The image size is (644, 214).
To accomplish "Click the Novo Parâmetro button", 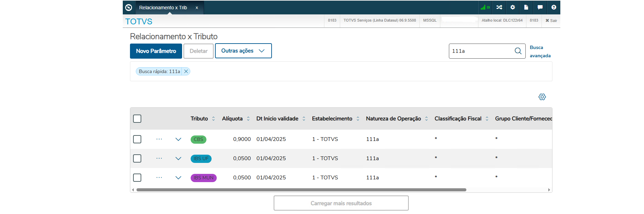I will click(156, 51).
